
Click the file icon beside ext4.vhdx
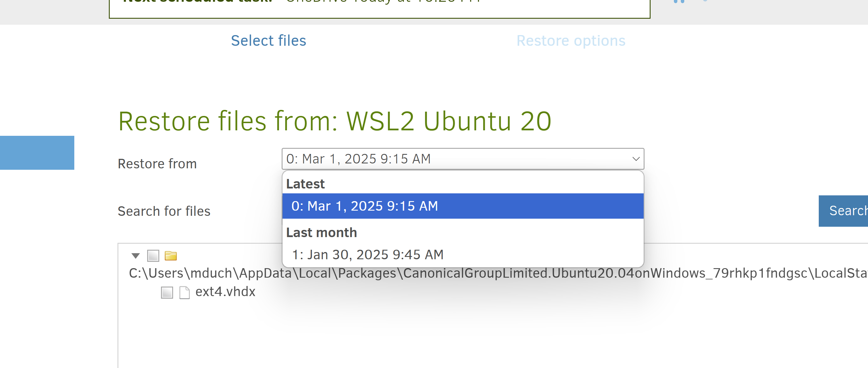[184, 292]
